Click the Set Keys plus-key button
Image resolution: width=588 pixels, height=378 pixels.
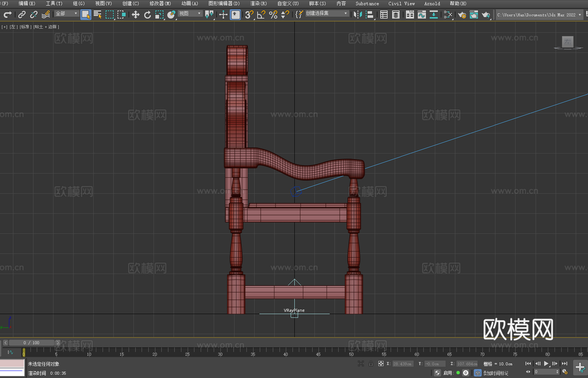coord(580,368)
